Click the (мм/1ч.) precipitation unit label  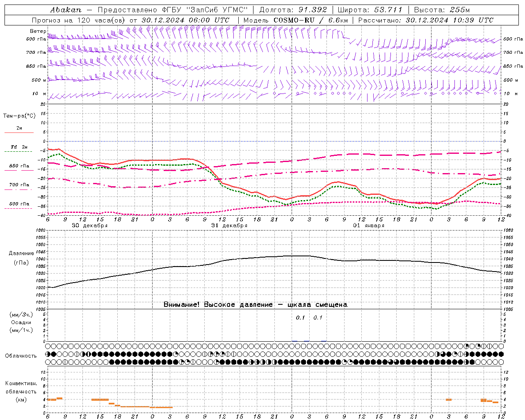coord(21,330)
